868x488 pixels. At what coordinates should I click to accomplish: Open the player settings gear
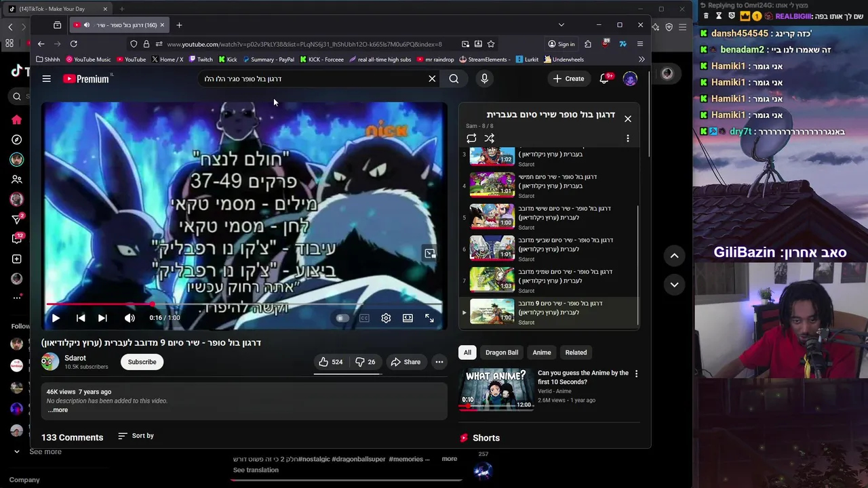(x=386, y=318)
